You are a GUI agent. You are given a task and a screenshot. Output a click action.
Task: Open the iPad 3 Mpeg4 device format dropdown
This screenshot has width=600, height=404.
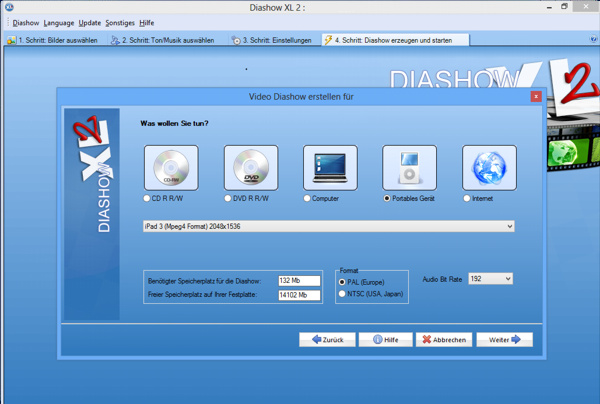(329, 226)
